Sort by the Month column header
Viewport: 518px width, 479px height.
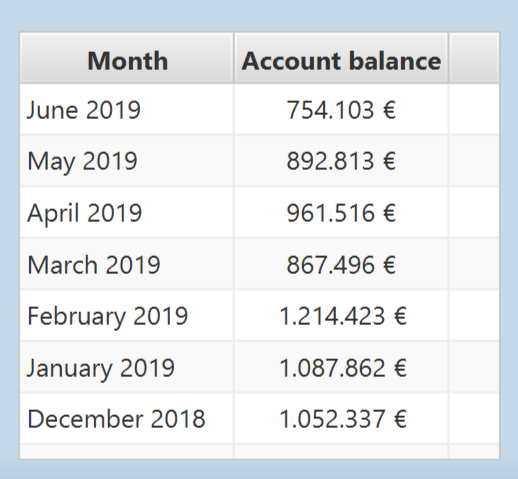[127, 58]
